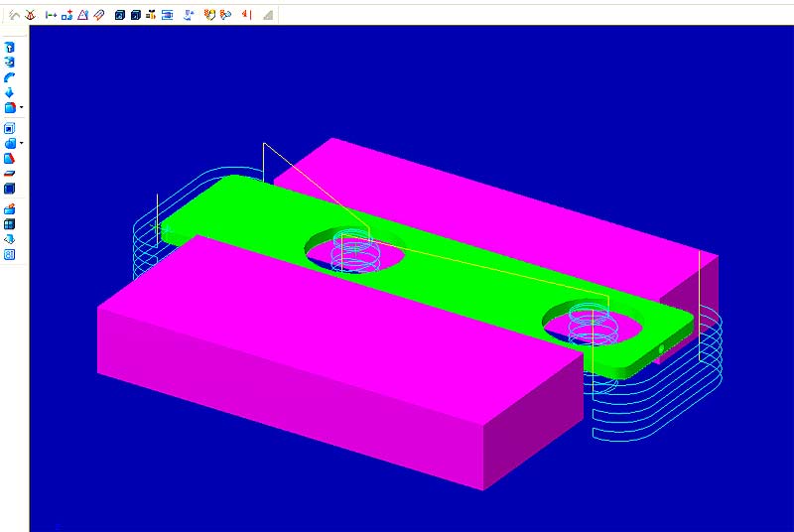The image size is (794, 532).
Task: Expand dropdown arrow beside the blue boss icon
Action: tap(21, 143)
